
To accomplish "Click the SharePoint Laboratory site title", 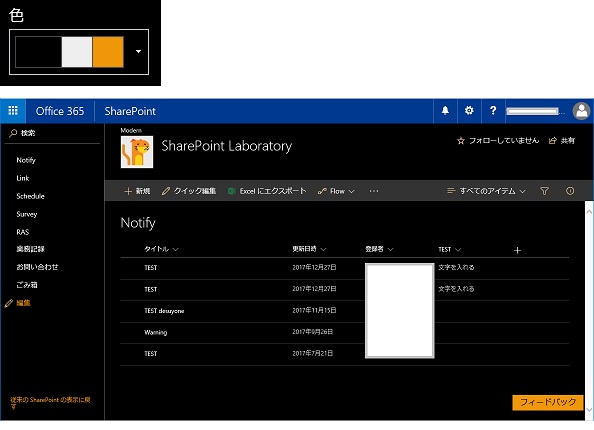I will click(x=227, y=146).
